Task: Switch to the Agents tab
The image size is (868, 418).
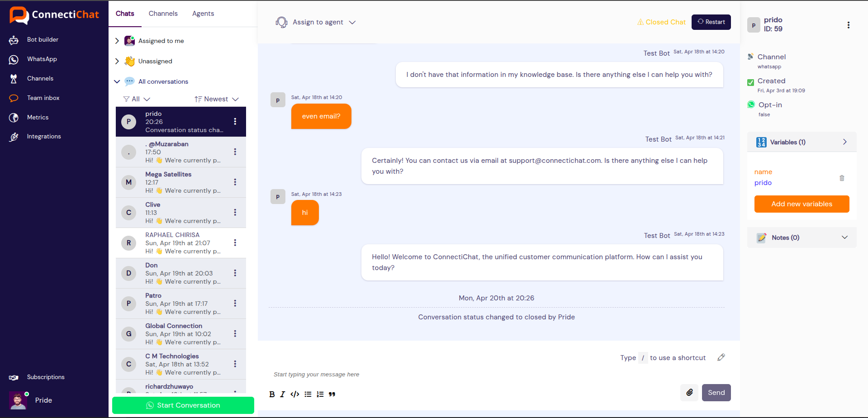Action: pos(203,14)
